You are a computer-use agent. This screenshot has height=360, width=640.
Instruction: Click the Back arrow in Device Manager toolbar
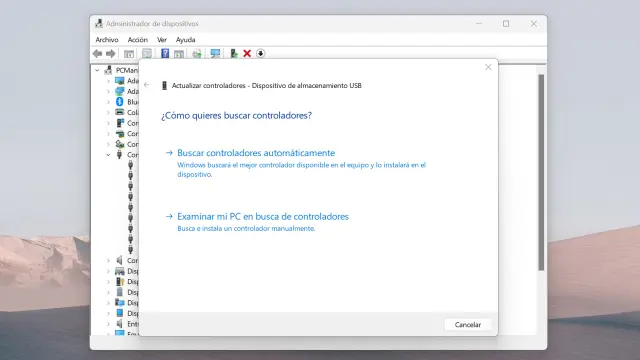point(97,53)
